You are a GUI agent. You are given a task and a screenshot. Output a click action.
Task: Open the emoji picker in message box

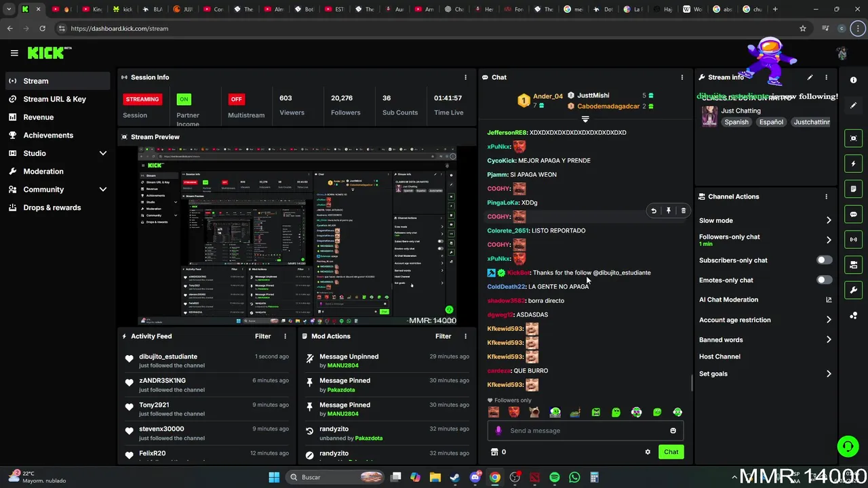click(x=673, y=430)
